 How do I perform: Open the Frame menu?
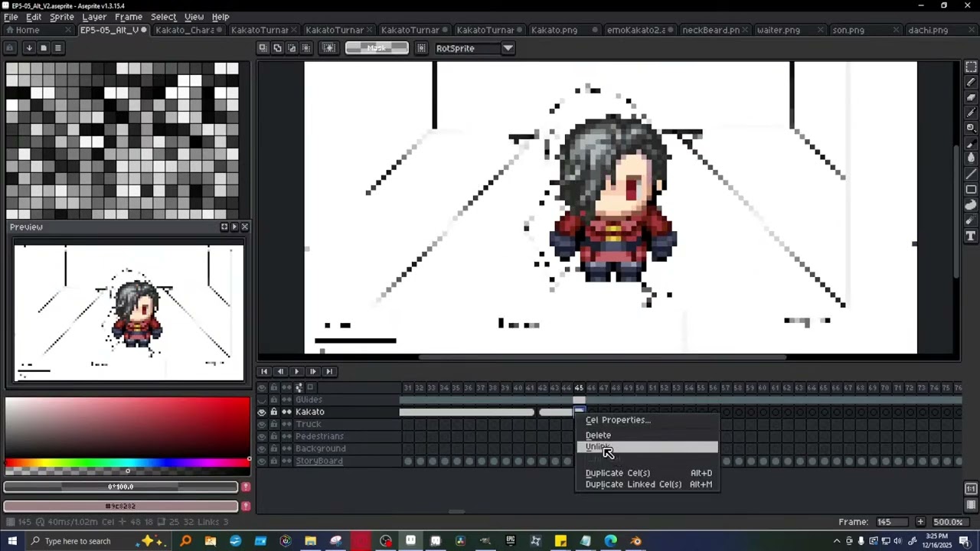coord(129,17)
